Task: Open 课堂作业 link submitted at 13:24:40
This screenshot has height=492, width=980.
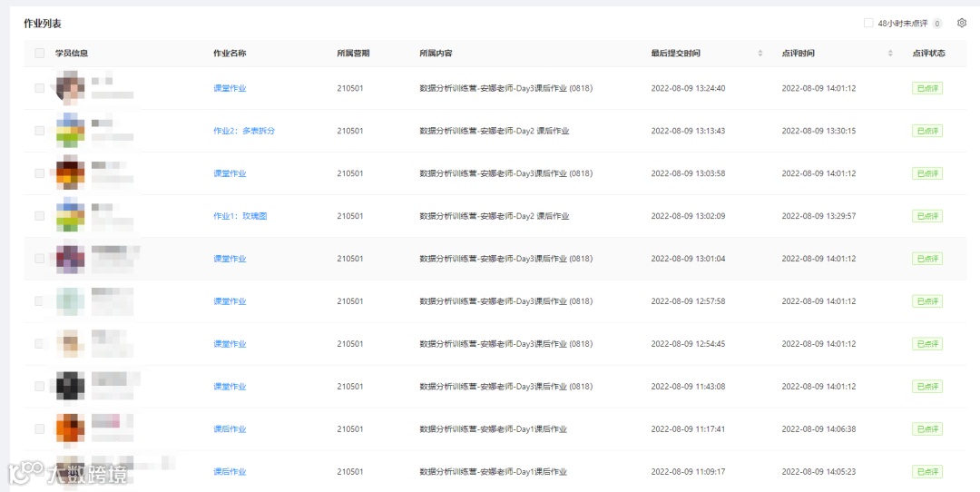Action: pyautogui.click(x=230, y=88)
